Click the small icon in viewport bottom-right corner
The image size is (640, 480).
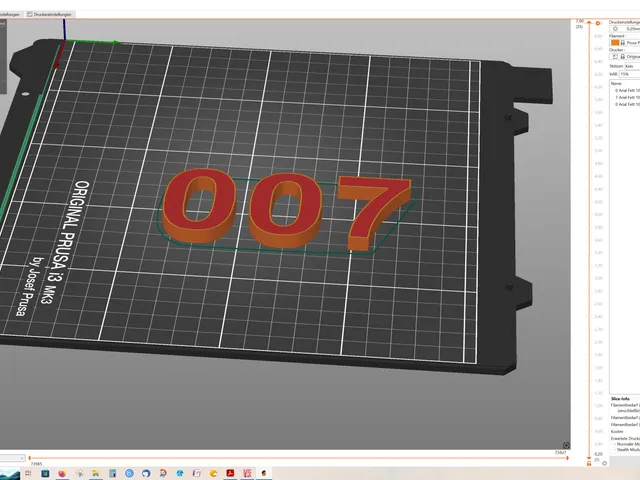click(x=566, y=445)
